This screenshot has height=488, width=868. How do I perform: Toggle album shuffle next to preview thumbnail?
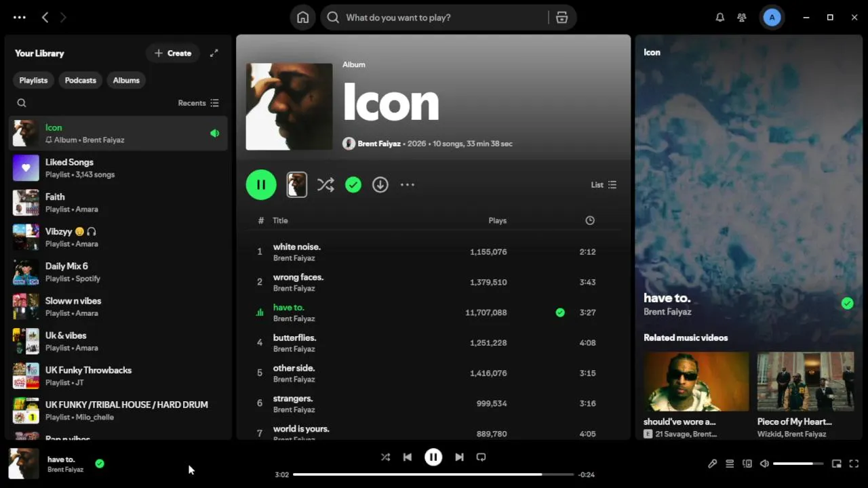(325, 184)
